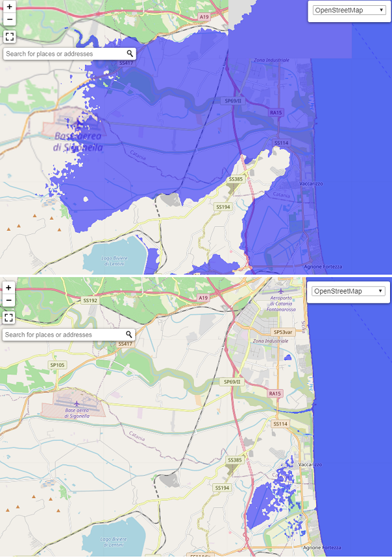
Task: Click the SS417 road shield on bottom map
Action: pos(125,344)
